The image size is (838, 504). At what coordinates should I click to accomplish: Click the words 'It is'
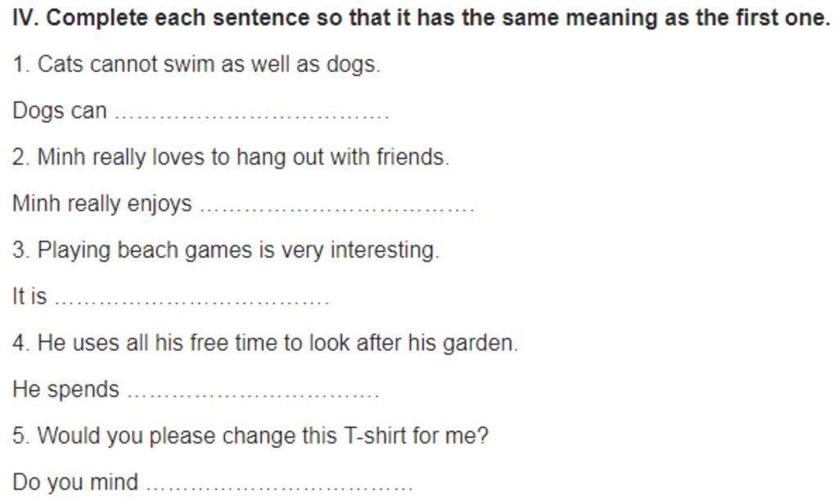(29, 296)
